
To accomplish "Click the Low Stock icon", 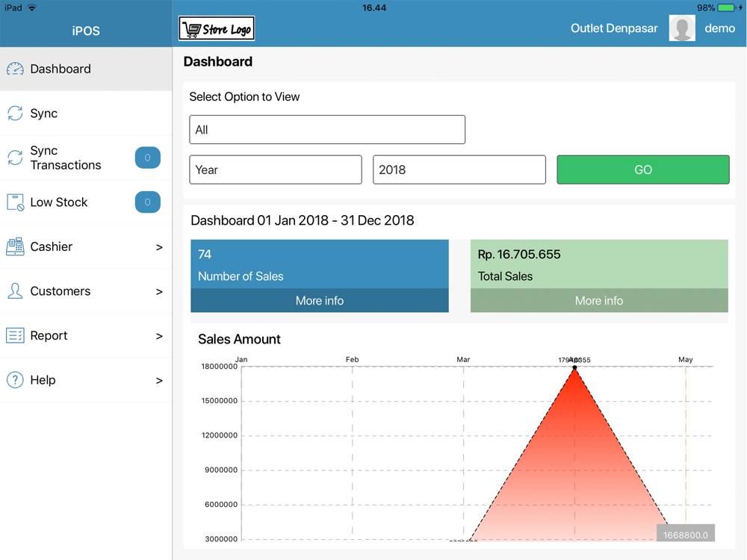I will point(15,202).
